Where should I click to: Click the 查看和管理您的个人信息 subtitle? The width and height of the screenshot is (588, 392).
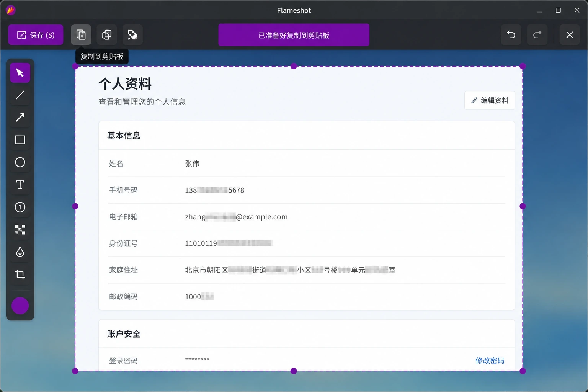pos(142,102)
